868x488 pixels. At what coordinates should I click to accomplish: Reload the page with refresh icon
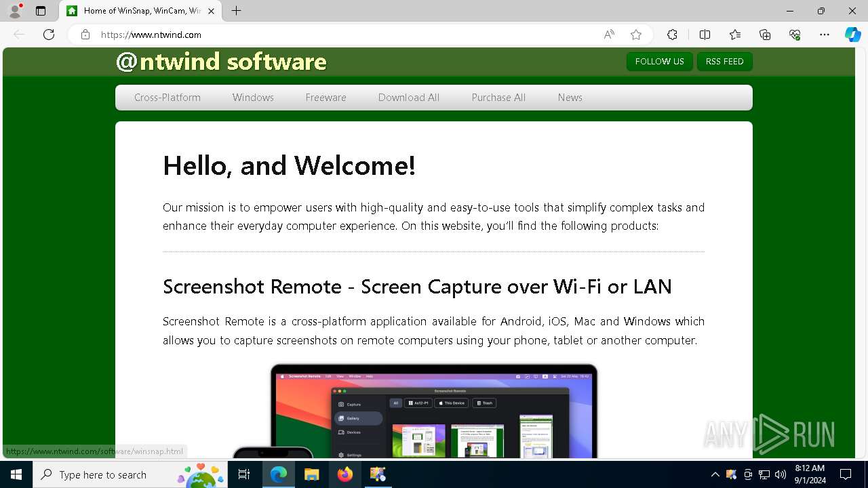tap(49, 35)
